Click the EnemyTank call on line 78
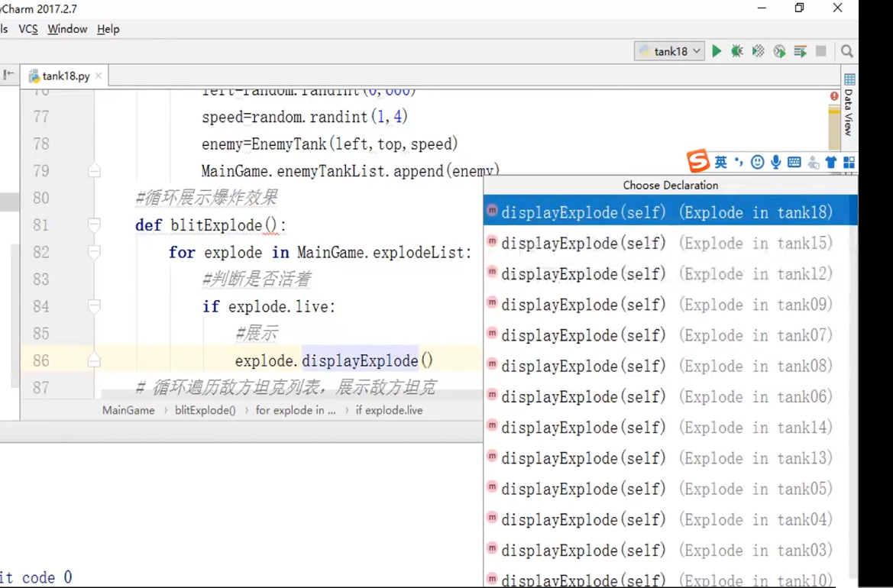Image resolution: width=893 pixels, height=588 pixels. [289, 144]
